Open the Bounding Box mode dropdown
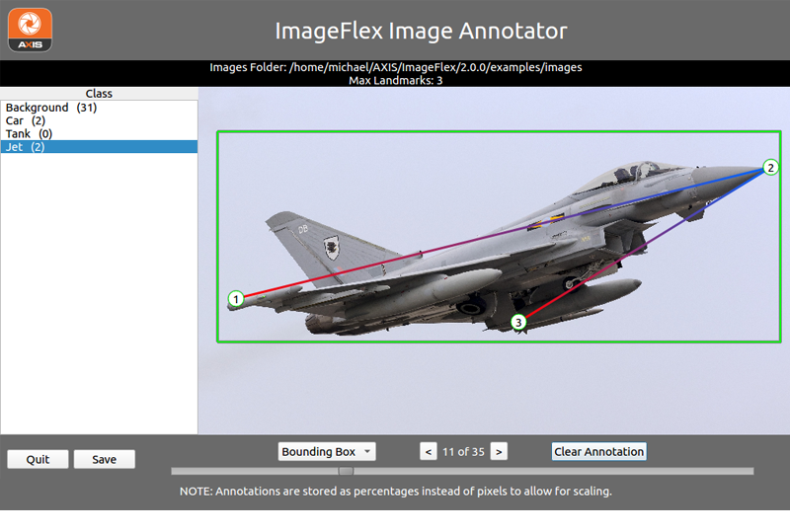The image size is (790, 532). pyautogui.click(x=327, y=451)
